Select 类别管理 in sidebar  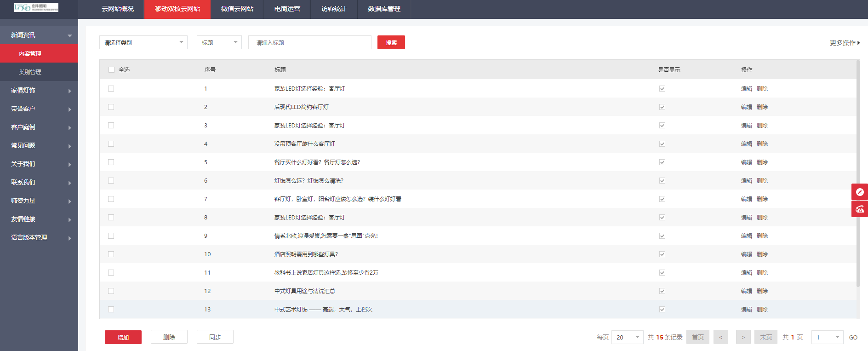tap(39, 72)
